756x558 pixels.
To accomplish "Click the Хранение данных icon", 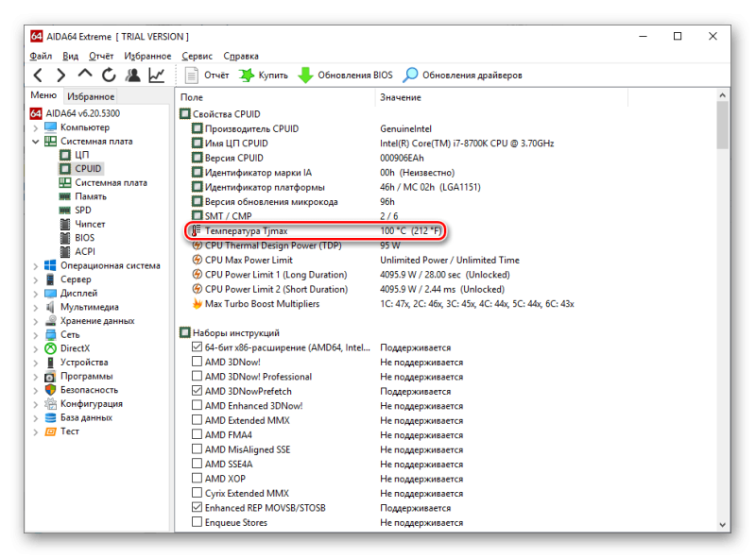I will coord(50,321).
